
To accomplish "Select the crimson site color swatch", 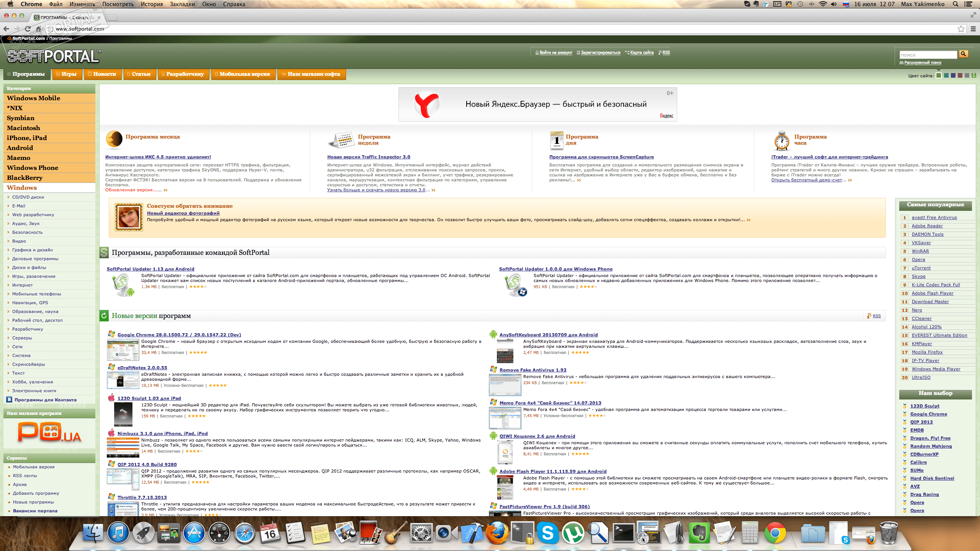I will 960,75.
